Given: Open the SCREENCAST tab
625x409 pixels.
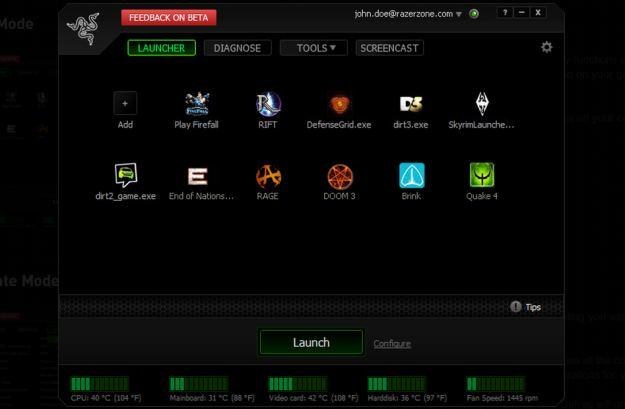Looking at the screenshot, I should click(x=389, y=48).
